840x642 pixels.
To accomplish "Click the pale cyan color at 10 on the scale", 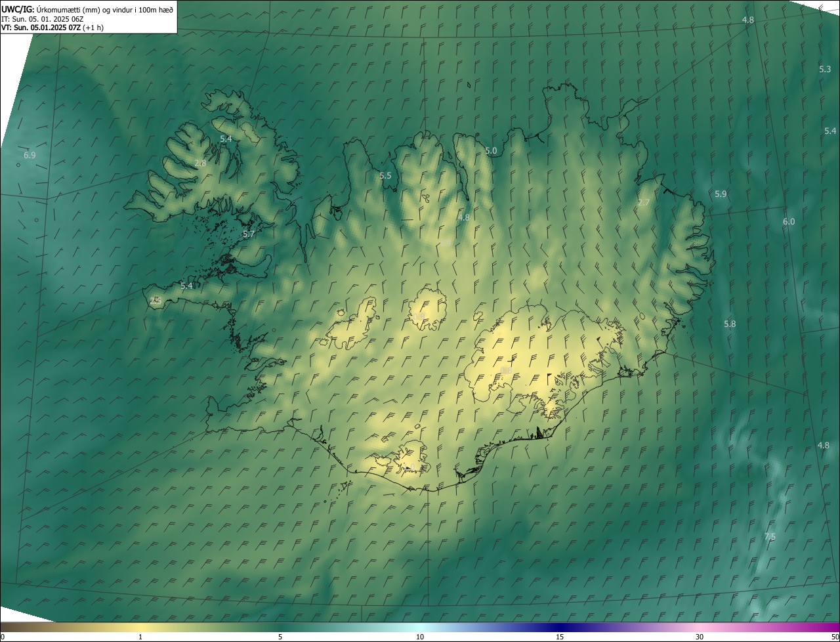I will pos(420,627).
